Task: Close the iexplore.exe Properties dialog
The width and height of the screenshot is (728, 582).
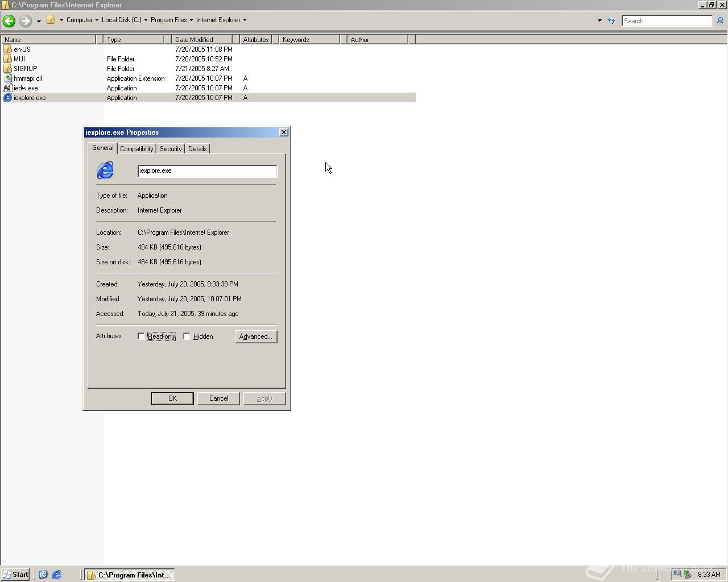Action: [x=284, y=132]
